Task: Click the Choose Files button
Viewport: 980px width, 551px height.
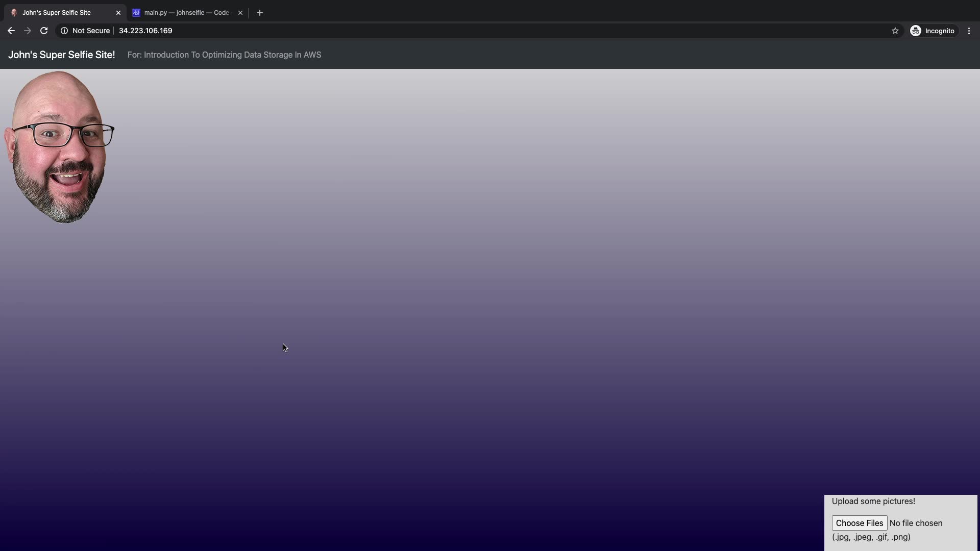Action: (859, 523)
